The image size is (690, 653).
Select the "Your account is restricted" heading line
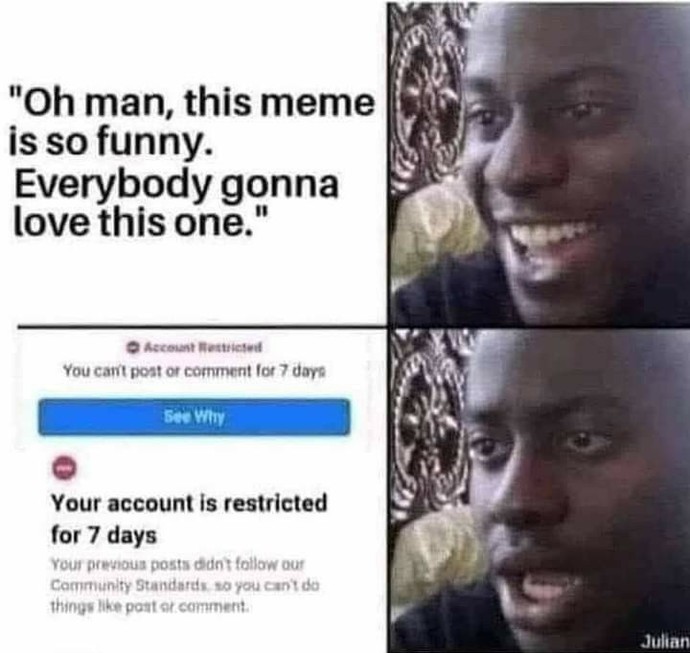189,503
